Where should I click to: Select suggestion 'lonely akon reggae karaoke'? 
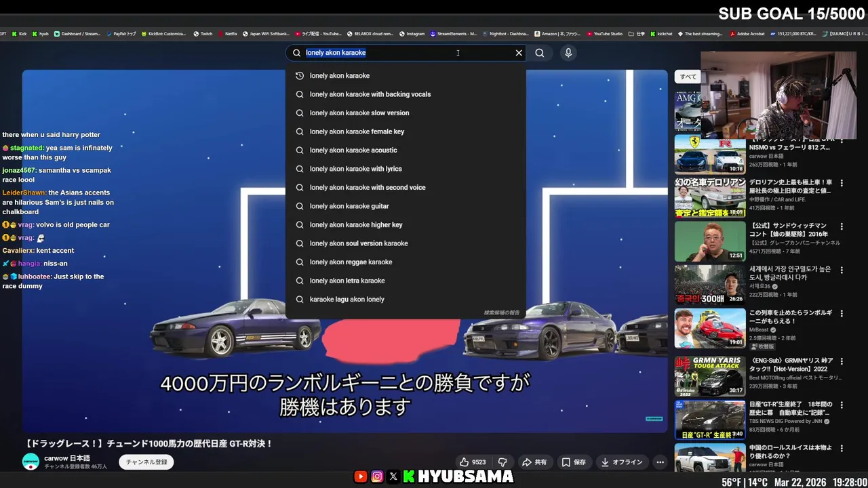[406, 262]
